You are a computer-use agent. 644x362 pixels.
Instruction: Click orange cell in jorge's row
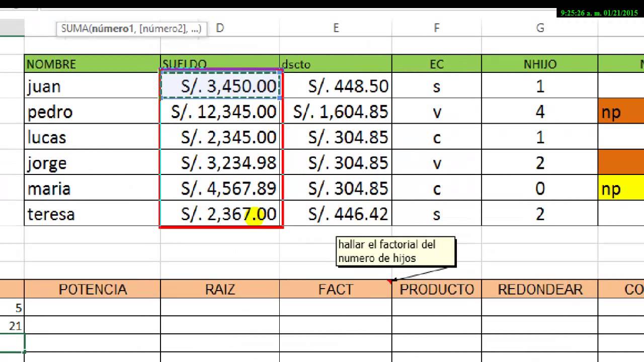(x=621, y=163)
